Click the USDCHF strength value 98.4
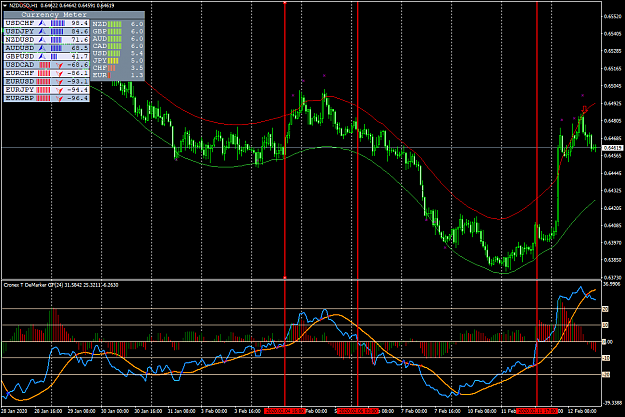Screen dimensions: 625x417 80,23
